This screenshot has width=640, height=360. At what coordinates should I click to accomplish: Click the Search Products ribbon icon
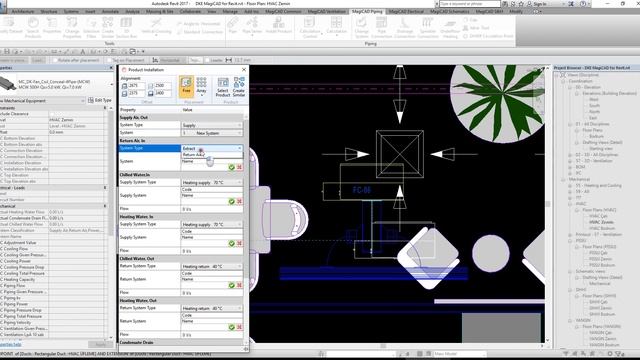[33, 27]
